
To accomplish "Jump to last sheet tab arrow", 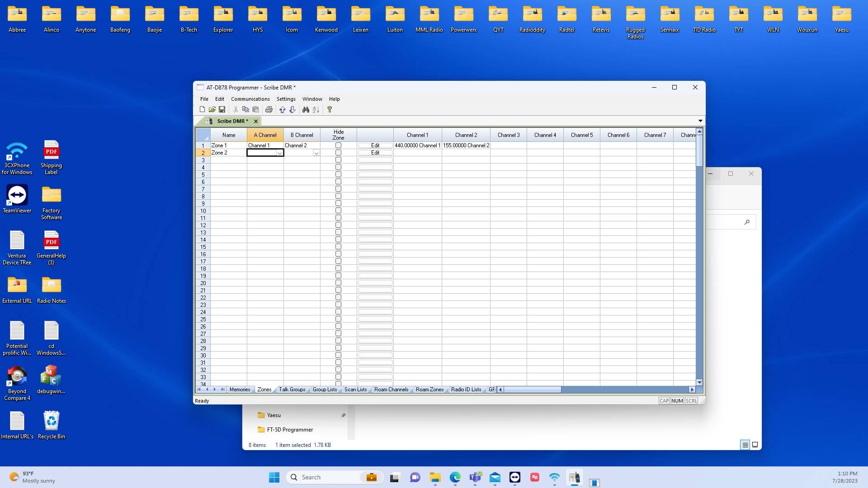I will [223, 389].
